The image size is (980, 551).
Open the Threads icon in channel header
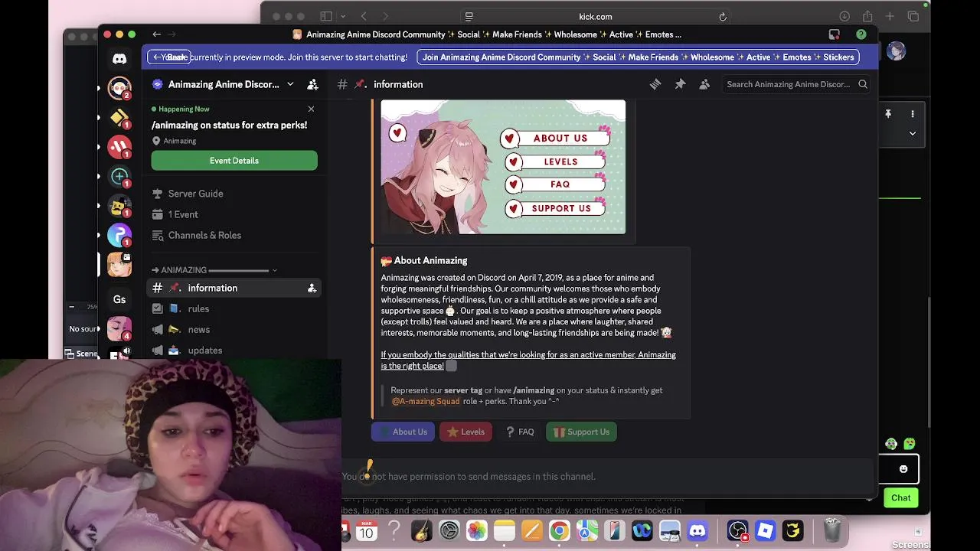[655, 84]
